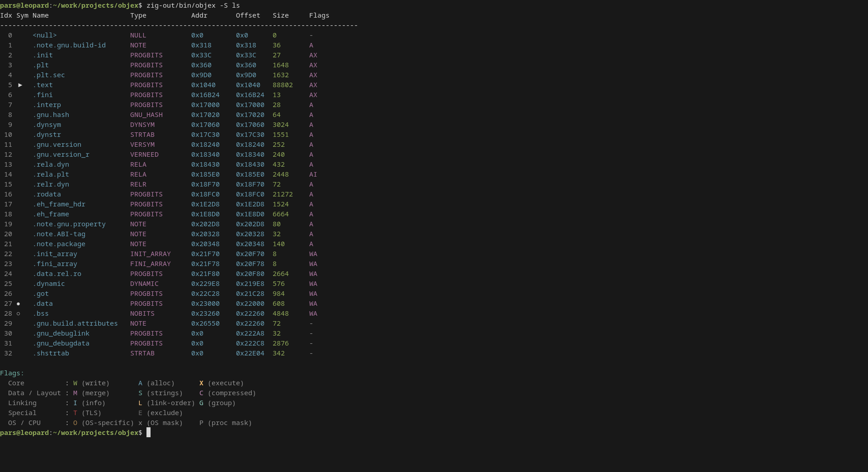The width and height of the screenshot is (868, 472).
Task: Click the 'L (link-order)' legend entry
Action: click(x=167, y=403)
